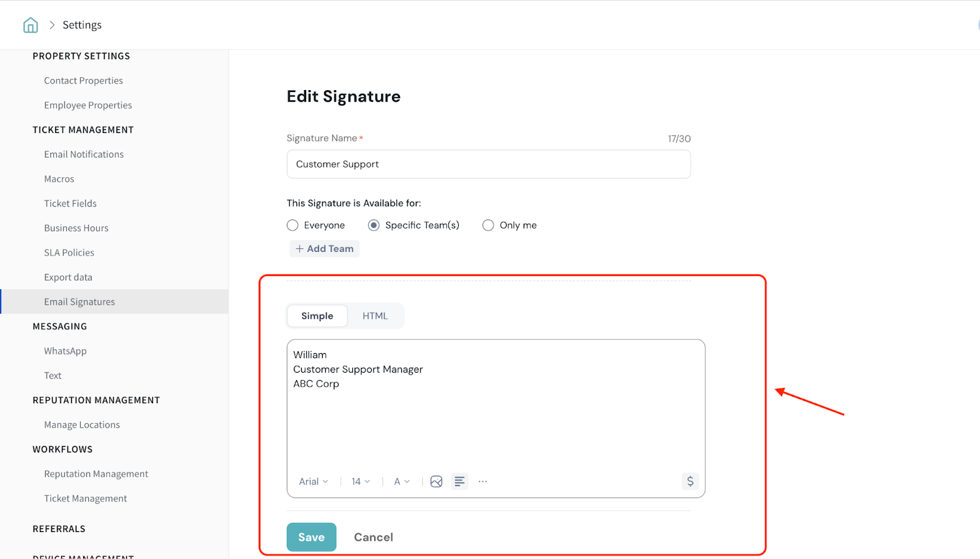Open Email Notifications settings
The height and width of the screenshot is (559, 980).
point(84,154)
